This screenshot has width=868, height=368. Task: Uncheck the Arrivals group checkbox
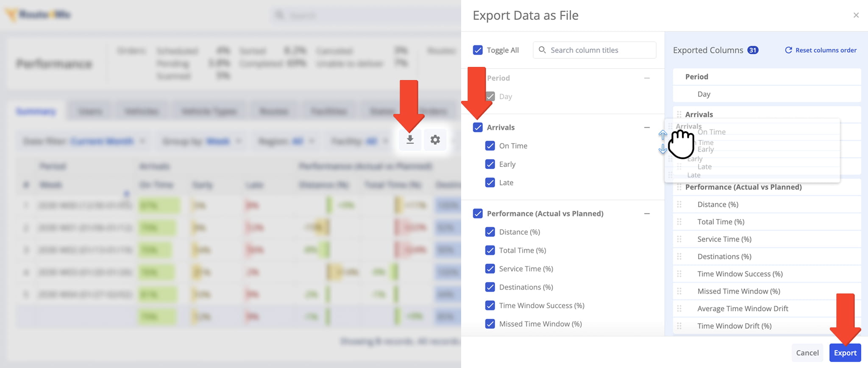[478, 127]
